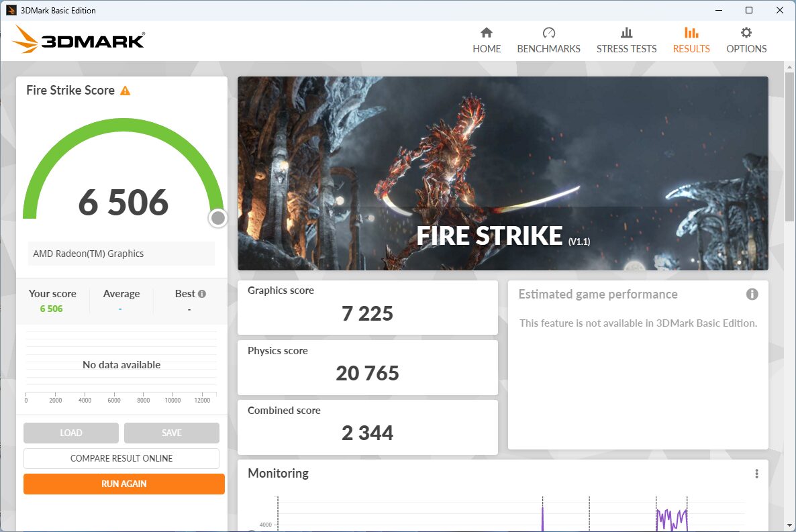Click the green Your score 6 506
Screen dimensions: 796x532
coord(51,309)
